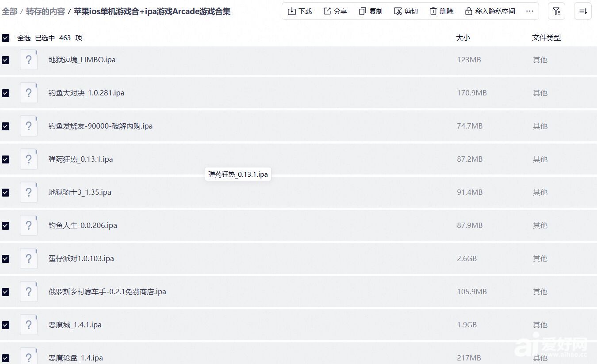The height and width of the screenshot is (364, 597).
Task: Uncheck 蛋仔派对1.0.103.ipa checkbox
Action: click(x=5, y=259)
